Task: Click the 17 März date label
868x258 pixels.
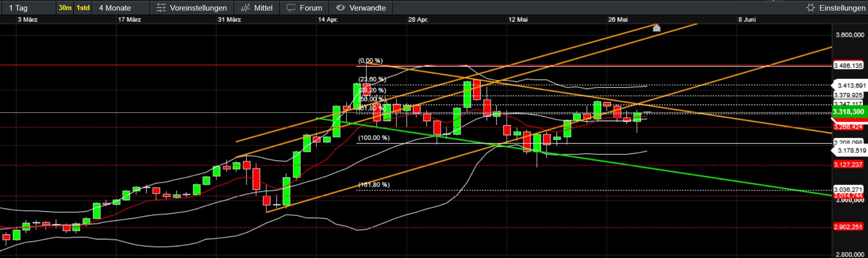Action: pos(130,20)
